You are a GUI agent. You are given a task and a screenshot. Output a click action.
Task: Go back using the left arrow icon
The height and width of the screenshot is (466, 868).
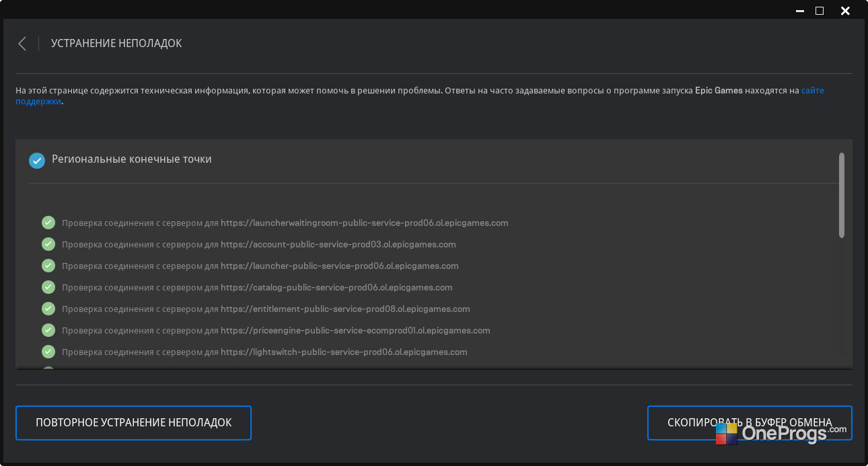tap(22, 44)
